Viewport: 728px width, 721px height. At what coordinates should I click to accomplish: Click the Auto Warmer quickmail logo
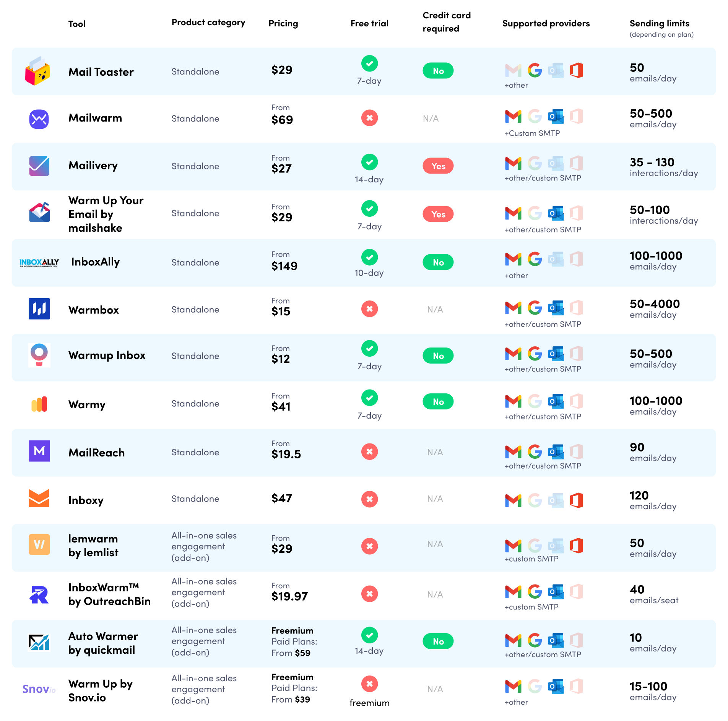[x=39, y=642]
